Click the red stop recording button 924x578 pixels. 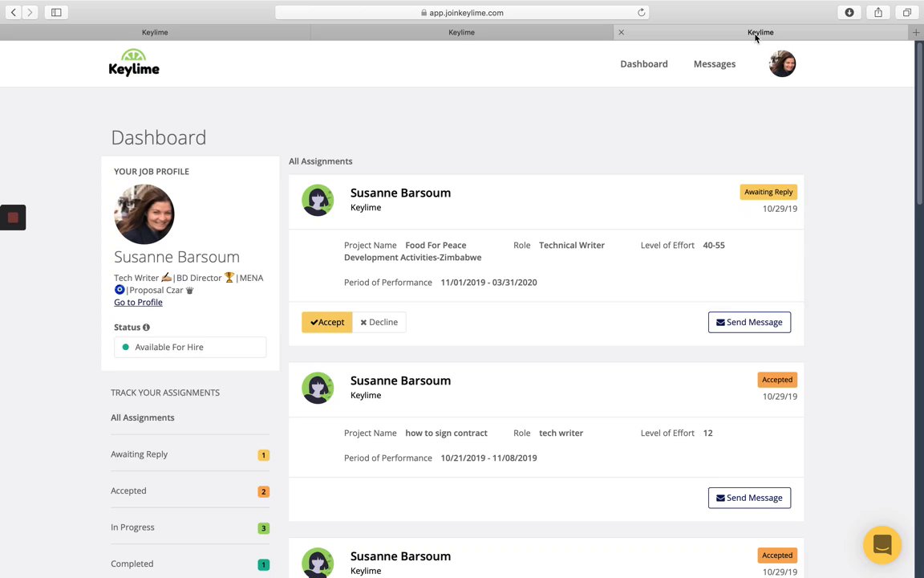click(13, 218)
